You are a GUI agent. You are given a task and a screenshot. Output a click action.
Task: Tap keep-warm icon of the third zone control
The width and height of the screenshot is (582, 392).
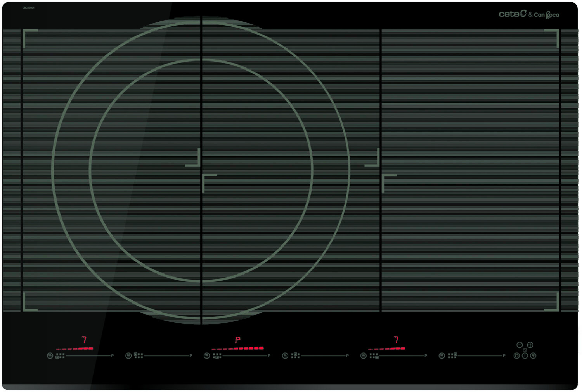coord(207,356)
